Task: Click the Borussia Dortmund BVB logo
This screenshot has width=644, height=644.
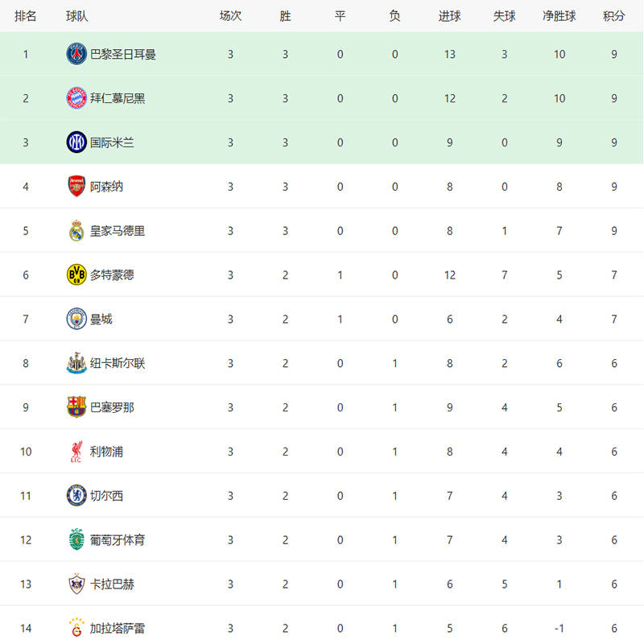Action: (76, 275)
